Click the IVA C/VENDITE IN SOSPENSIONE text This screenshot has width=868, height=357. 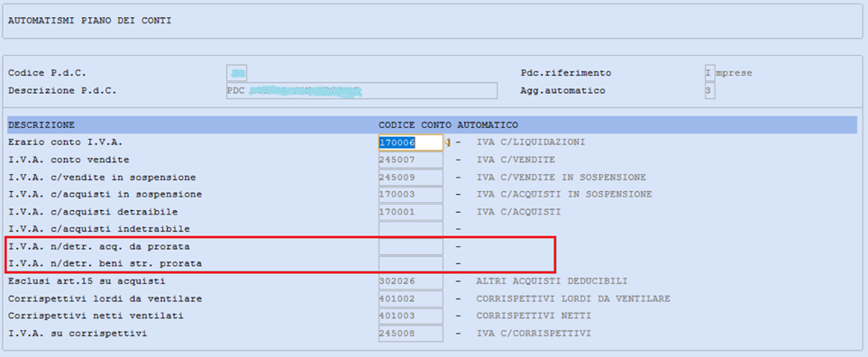pos(562,177)
